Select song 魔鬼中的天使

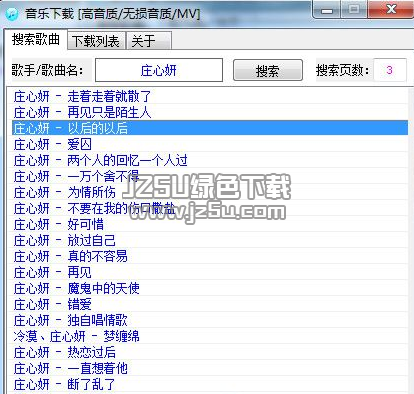[x=210, y=288]
